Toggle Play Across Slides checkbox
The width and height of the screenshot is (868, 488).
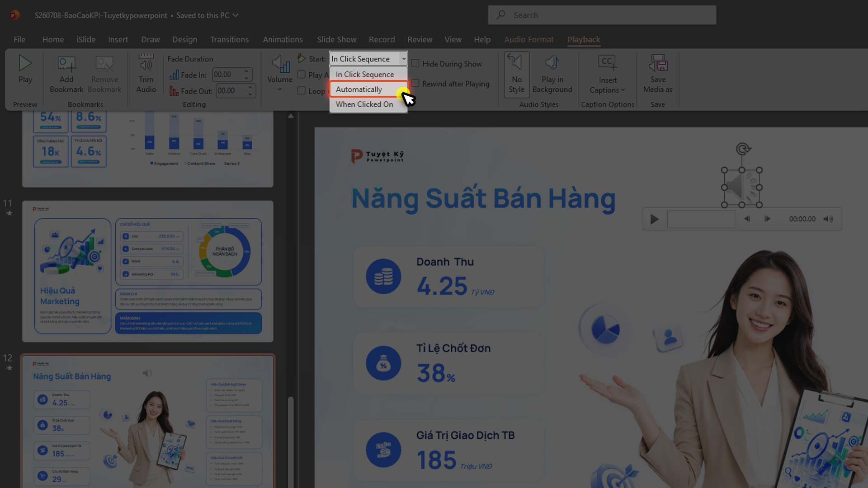(302, 75)
